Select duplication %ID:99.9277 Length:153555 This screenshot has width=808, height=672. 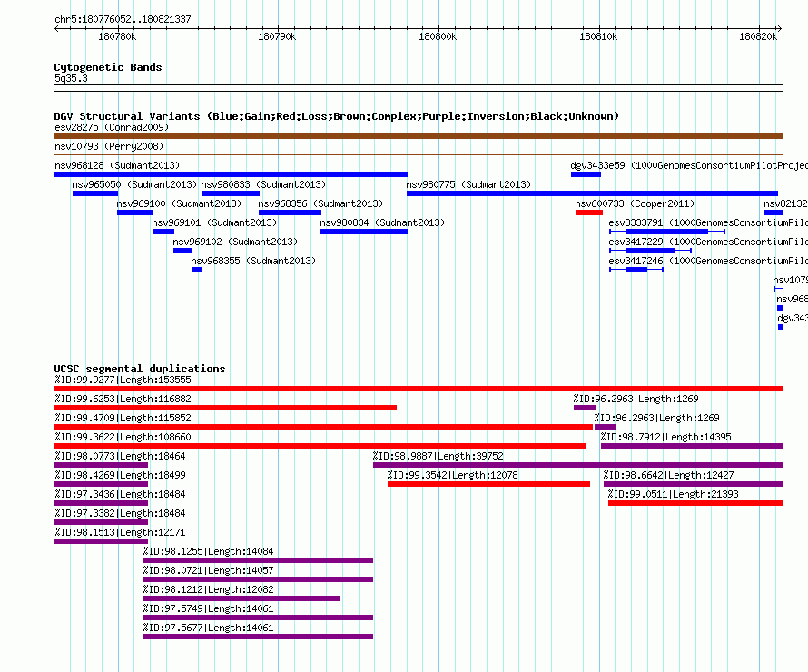418,389
